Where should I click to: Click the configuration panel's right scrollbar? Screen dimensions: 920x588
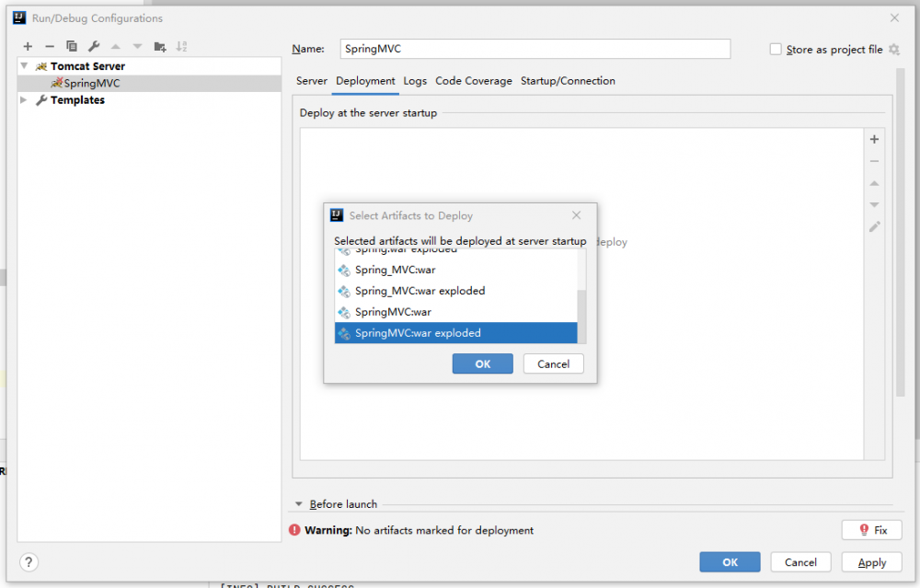coord(901,233)
